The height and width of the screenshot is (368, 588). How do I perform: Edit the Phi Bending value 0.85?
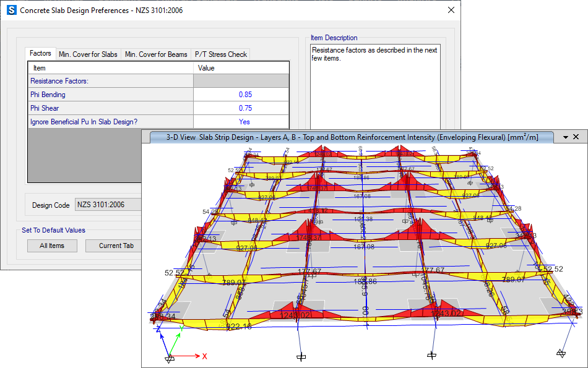tap(244, 95)
